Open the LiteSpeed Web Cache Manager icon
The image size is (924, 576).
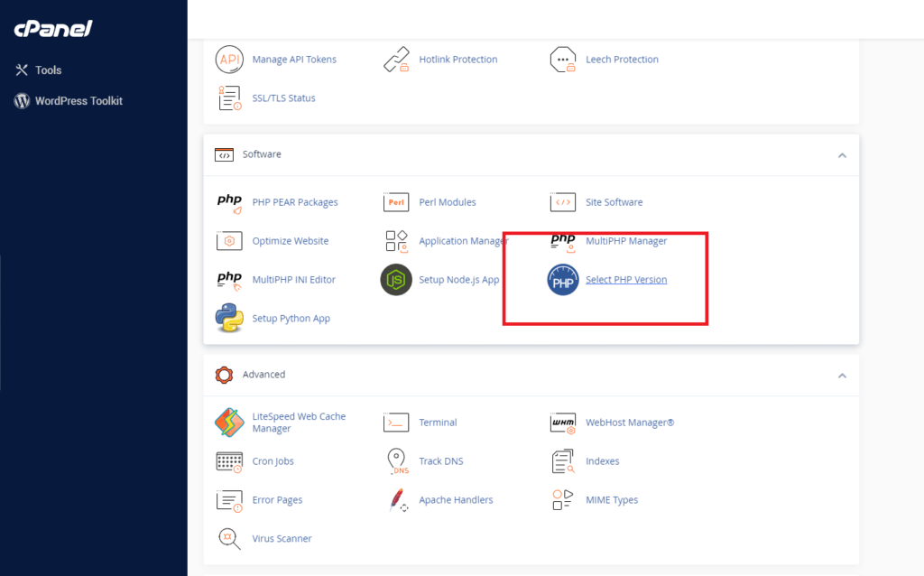pyautogui.click(x=229, y=423)
